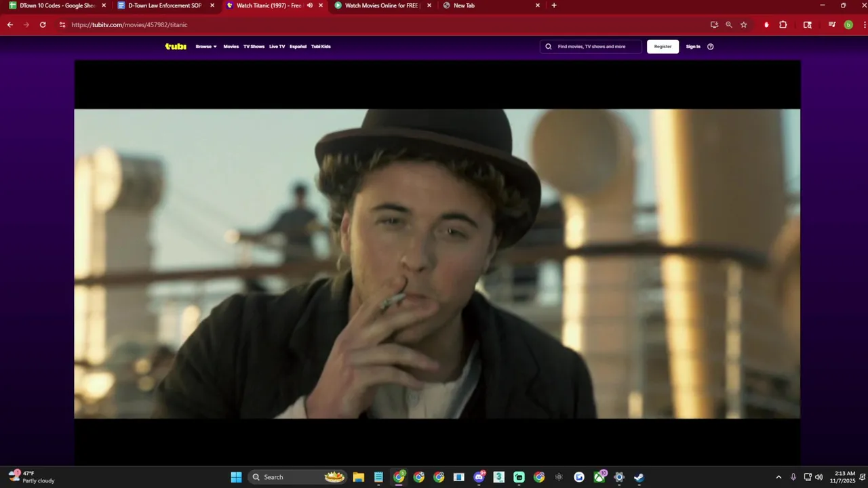
Task: Click the search magnifier icon in Tubi
Action: tap(549, 47)
